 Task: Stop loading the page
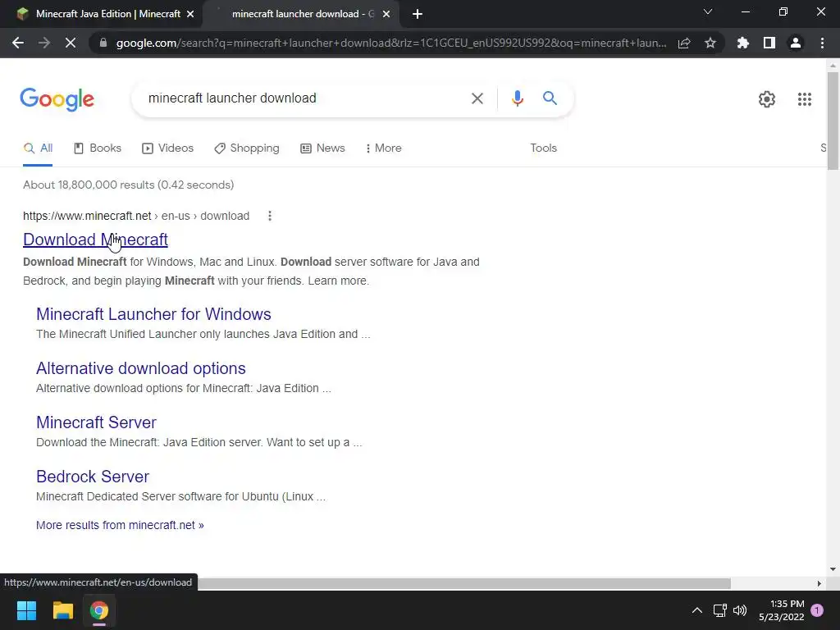tap(71, 43)
